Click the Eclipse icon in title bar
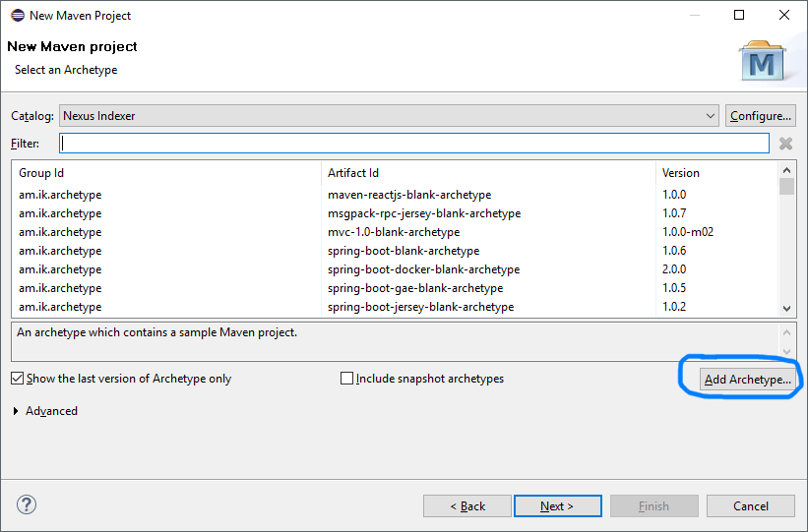Viewport: 808px width, 532px height. (18, 16)
